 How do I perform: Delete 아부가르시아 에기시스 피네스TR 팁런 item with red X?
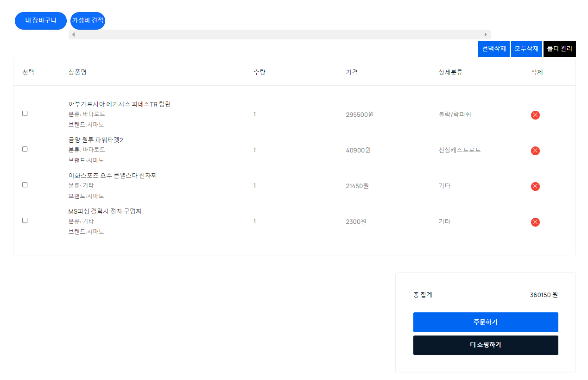point(535,115)
